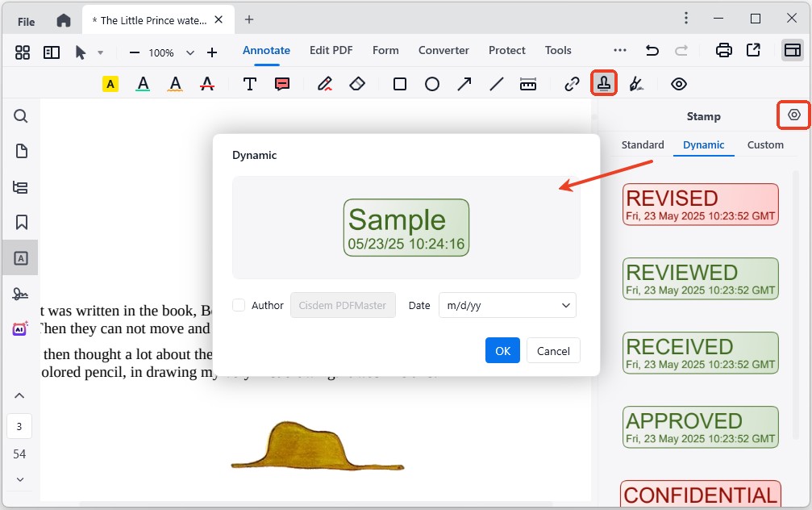Screen dimensions: 812x510
Task: Expand the zoom level dropdown
Action: pos(190,52)
